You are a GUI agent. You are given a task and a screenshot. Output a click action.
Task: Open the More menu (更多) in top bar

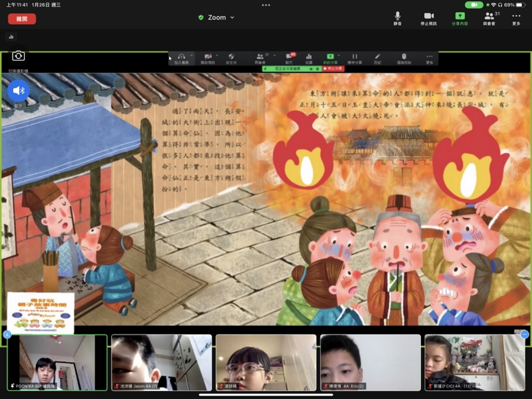[516, 19]
